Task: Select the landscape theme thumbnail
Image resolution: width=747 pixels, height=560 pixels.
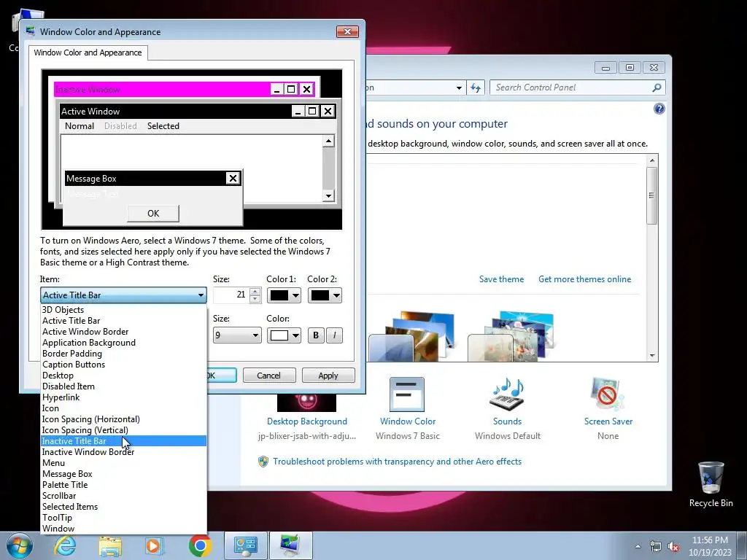Action: (x=413, y=335)
